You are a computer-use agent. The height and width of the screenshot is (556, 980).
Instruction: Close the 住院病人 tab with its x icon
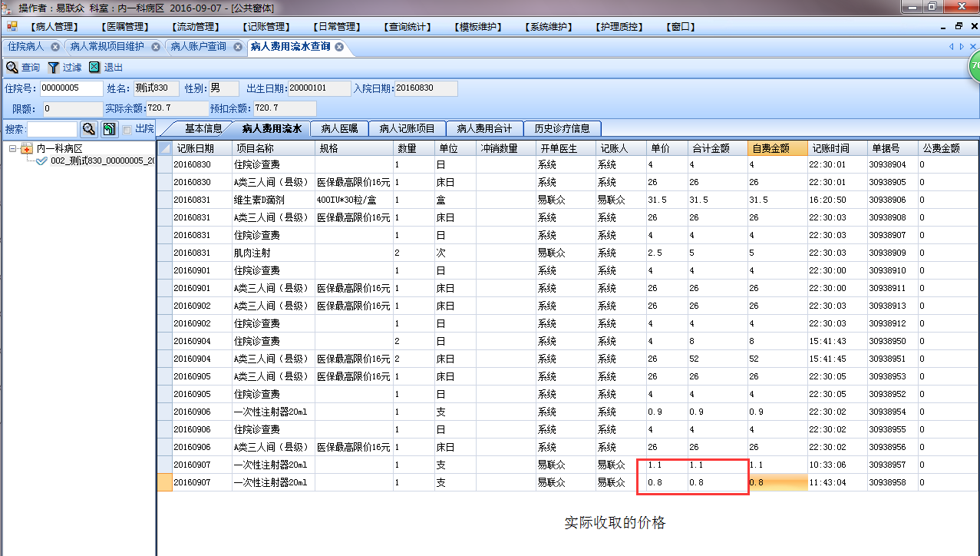pyautogui.click(x=55, y=47)
